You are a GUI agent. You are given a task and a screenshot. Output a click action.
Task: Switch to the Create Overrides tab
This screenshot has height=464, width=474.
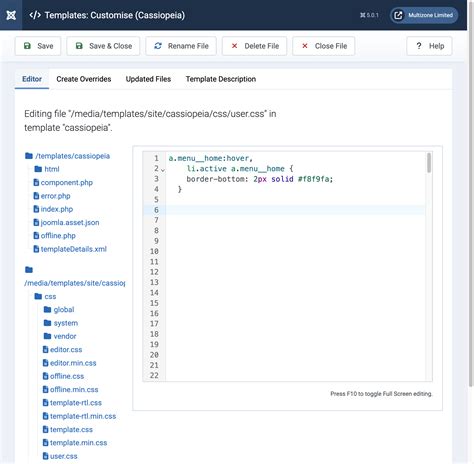pos(84,79)
